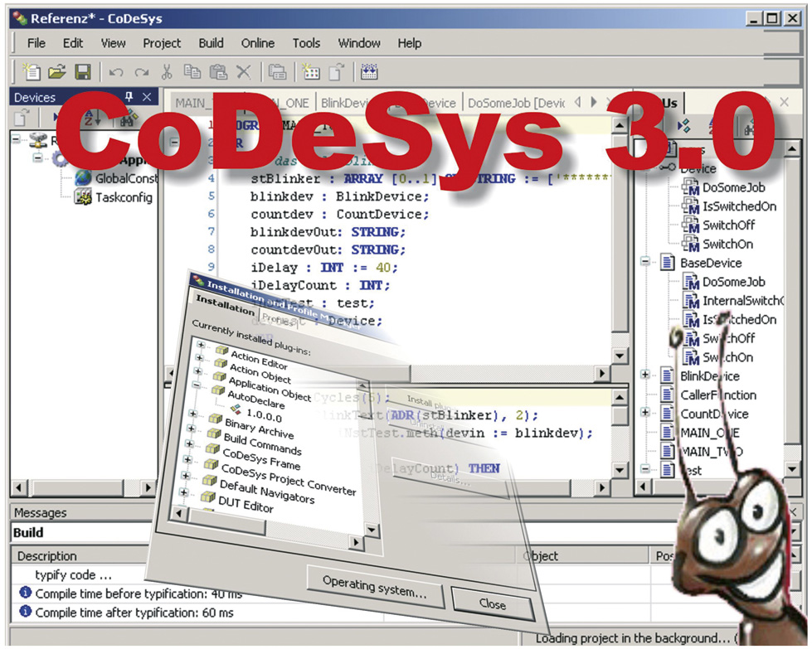Expand the CountDevice node in POUs tree
Image resolution: width=812 pixels, height=649 pixels.
pyautogui.click(x=645, y=412)
